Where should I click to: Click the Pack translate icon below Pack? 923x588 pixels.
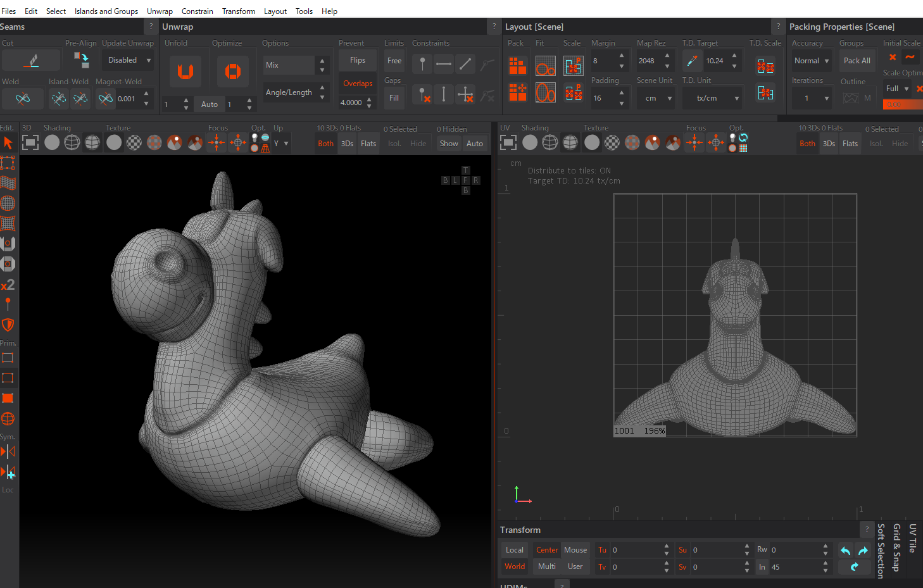coord(517,92)
